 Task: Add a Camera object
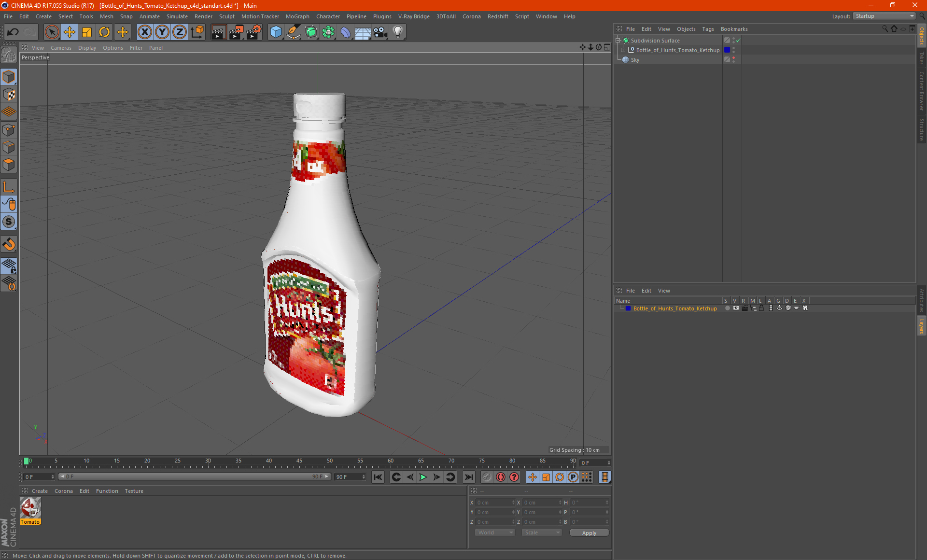[x=380, y=32]
